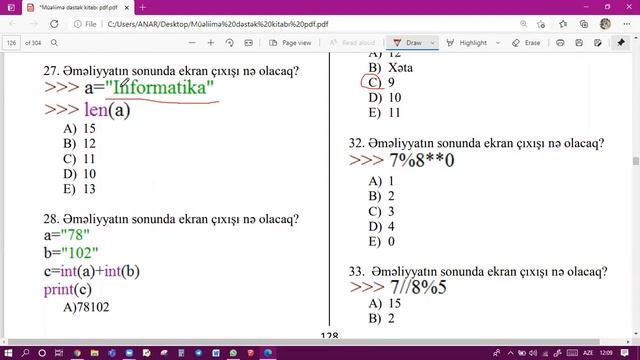The height and width of the screenshot is (360, 640).
Task: Expand the Highlight color dropdown
Action: click(x=498, y=43)
